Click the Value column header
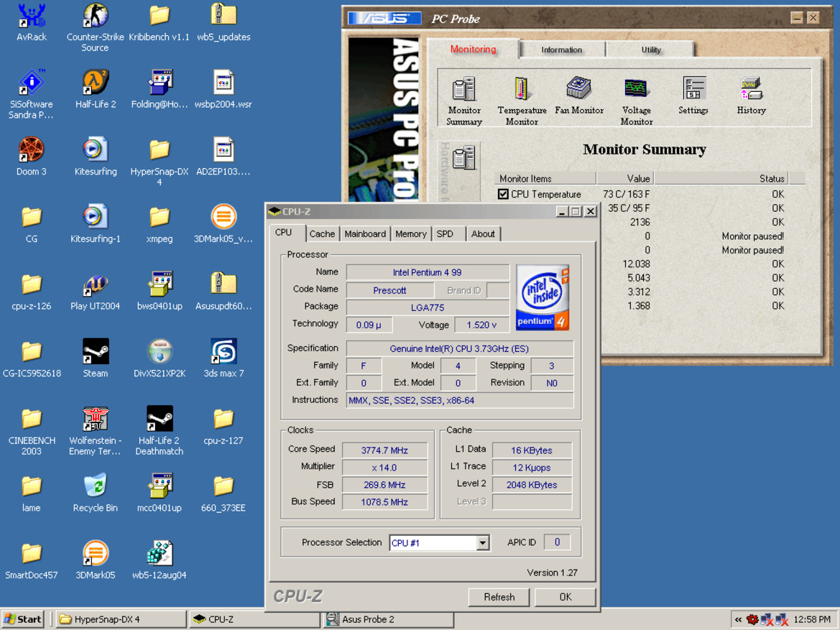 (x=624, y=178)
